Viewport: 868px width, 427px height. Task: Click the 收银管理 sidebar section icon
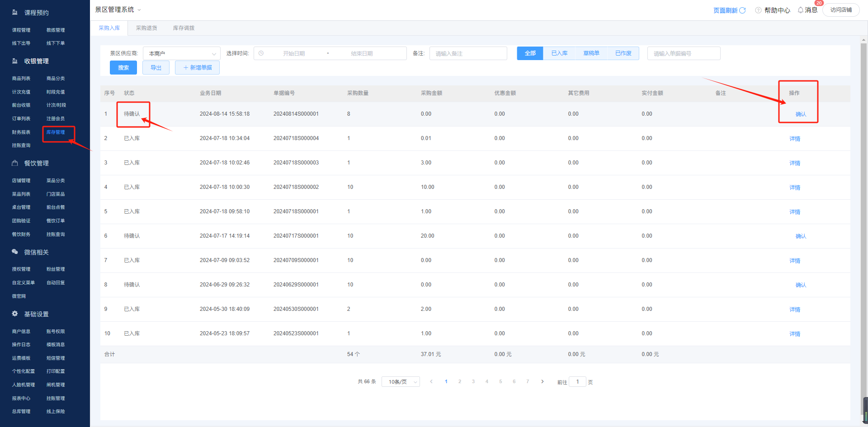pos(15,61)
